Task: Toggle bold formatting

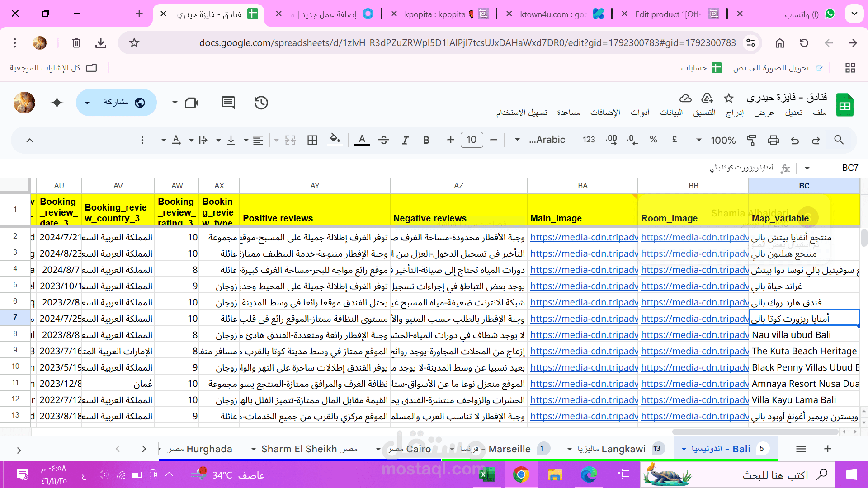Action: point(426,140)
